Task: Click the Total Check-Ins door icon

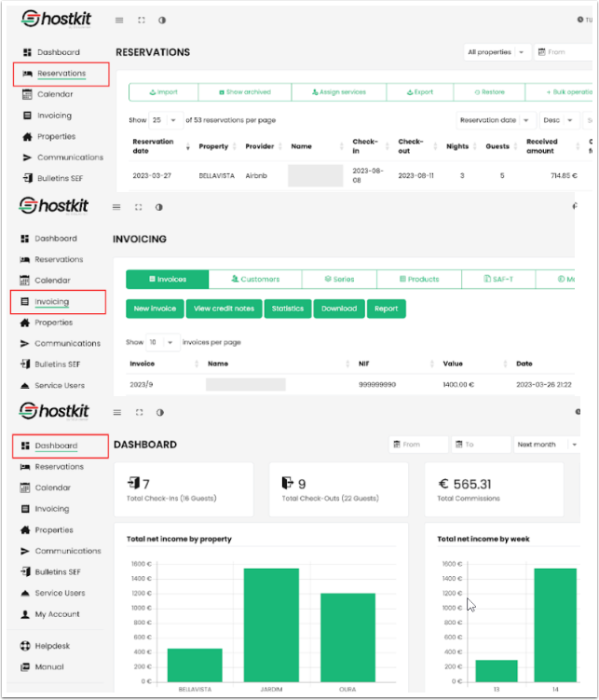Action: click(x=132, y=484)
